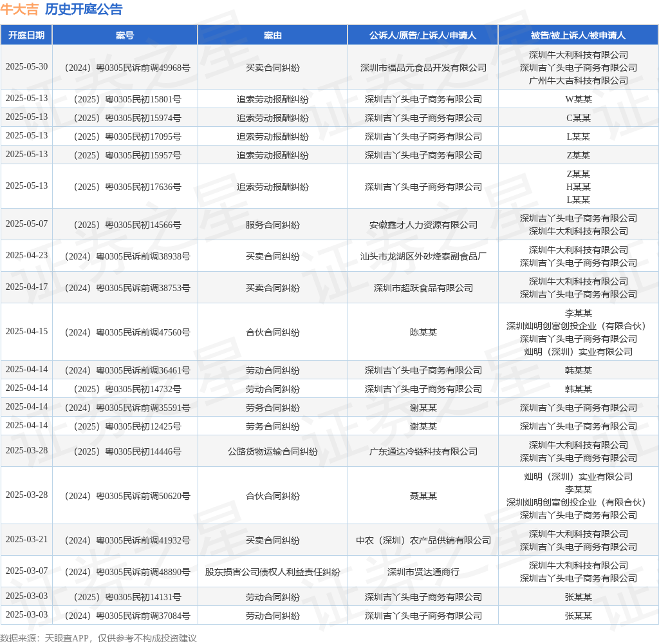Select date cell 2025-05-30
Screen dimensions: 659x644
pyautogui.click(x=26, y=67)
